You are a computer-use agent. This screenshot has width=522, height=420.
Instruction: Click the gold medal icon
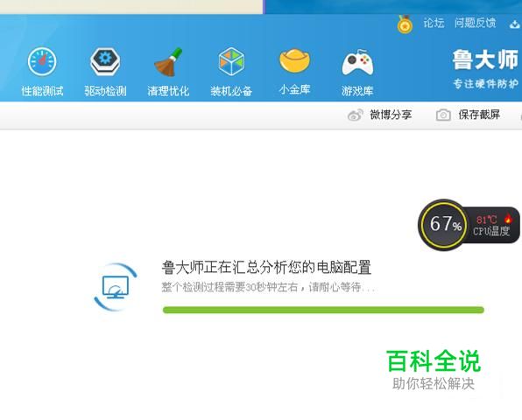(x=405, y=24)
